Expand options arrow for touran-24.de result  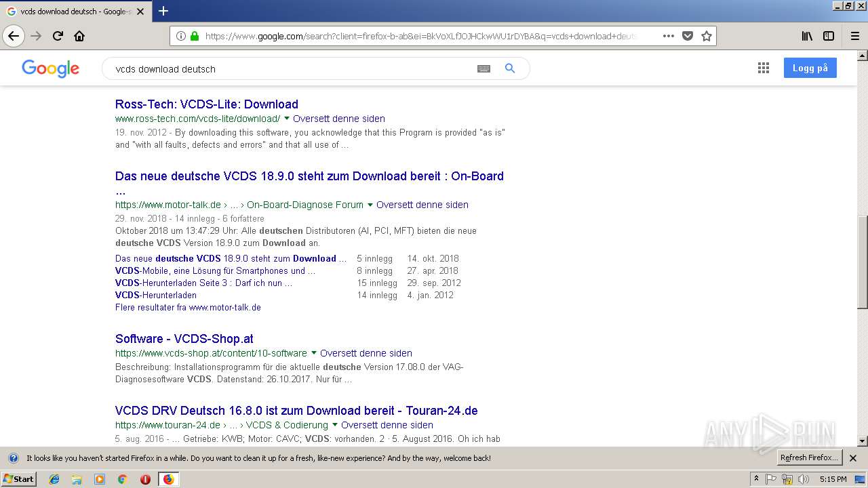tap(335, 425)
